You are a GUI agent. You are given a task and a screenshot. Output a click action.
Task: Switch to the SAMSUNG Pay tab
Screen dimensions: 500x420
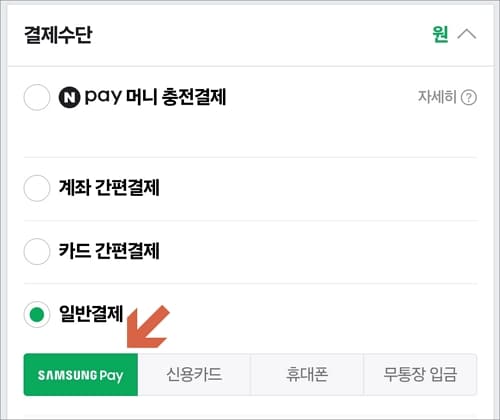81,375
